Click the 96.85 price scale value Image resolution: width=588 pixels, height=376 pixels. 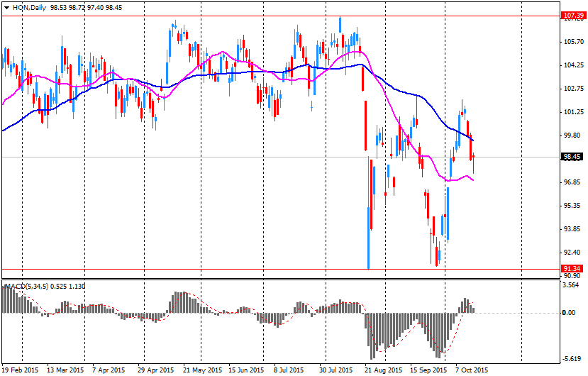click(574, 182)
